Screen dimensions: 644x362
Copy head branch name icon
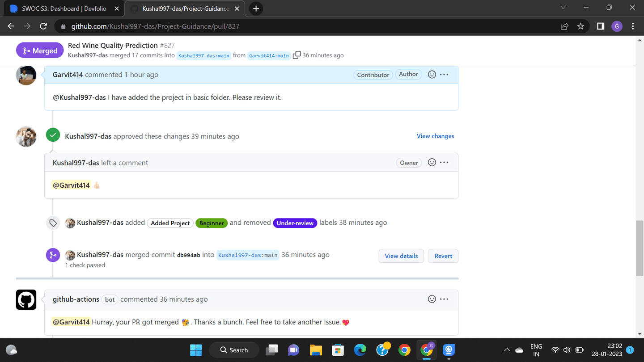[297, 55]
